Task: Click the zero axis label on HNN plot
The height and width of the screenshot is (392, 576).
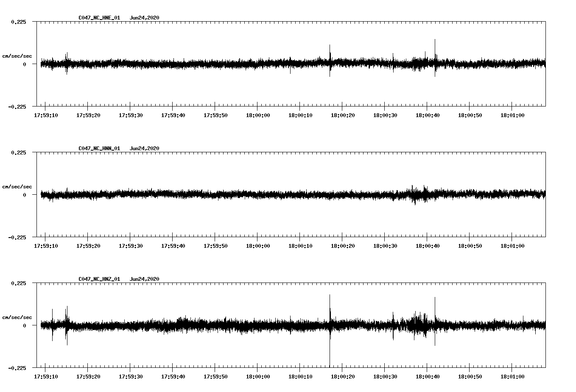Action: pyautogui.click(x=25, y=195)
